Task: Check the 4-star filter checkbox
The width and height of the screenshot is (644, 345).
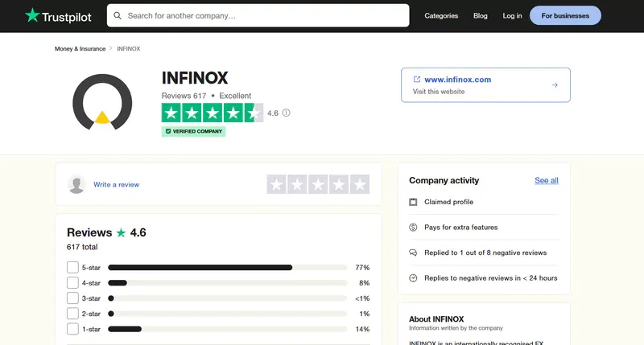Action: tap(72, 282)
